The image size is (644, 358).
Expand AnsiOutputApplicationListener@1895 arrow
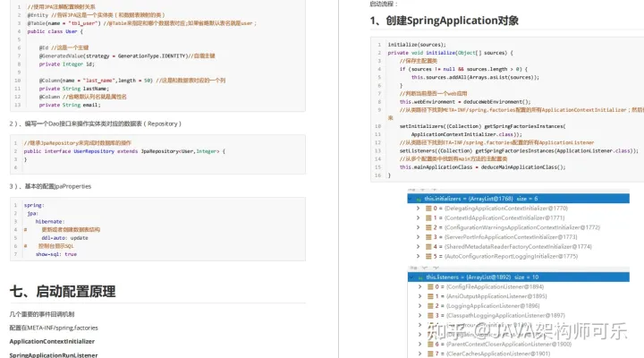pos(419,296)
